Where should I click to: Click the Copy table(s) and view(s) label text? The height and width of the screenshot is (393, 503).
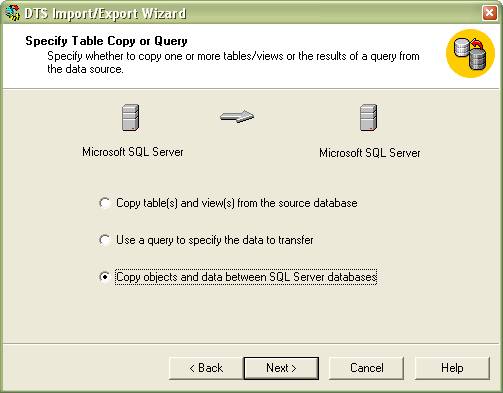tap(237, 203)
